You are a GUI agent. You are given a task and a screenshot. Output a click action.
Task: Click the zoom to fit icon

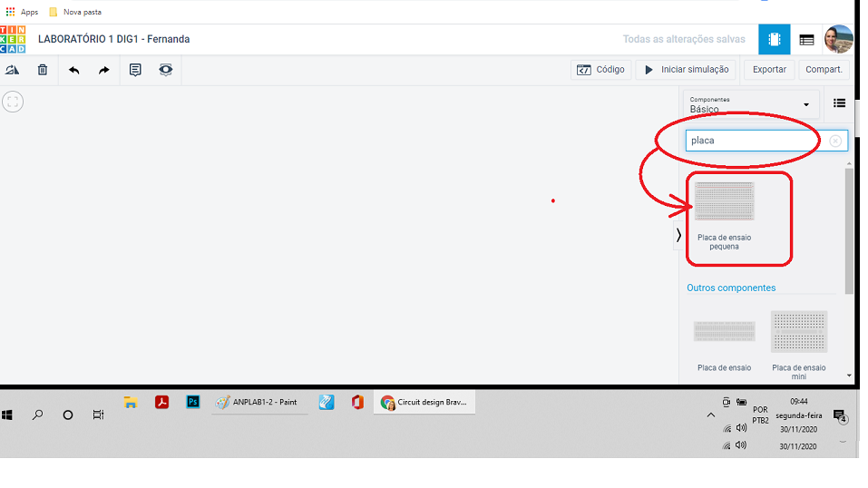tap(13, 102)
